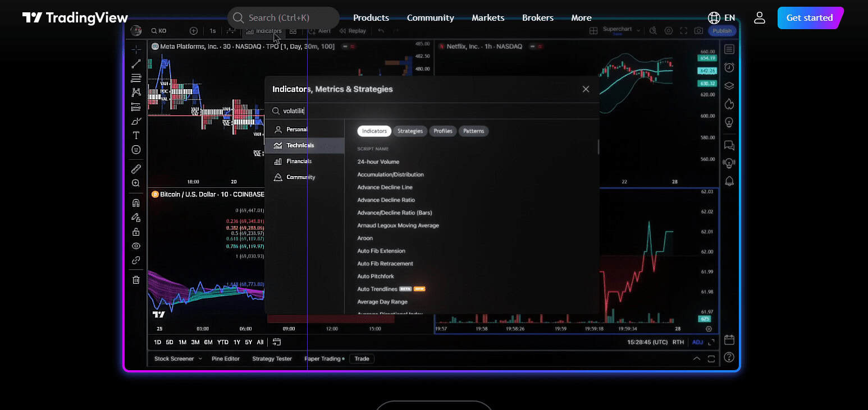
Task: Select the Financials category
Action: (x=304, y=162)
